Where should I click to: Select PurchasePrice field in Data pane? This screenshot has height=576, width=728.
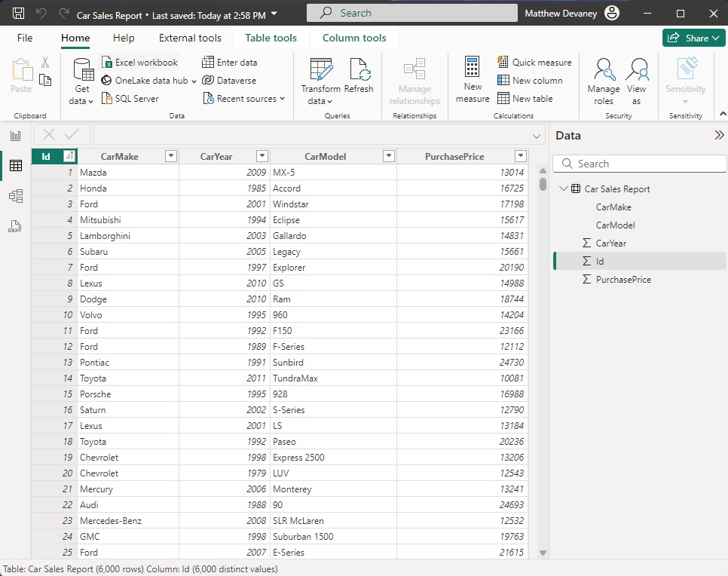coord(623,280)
